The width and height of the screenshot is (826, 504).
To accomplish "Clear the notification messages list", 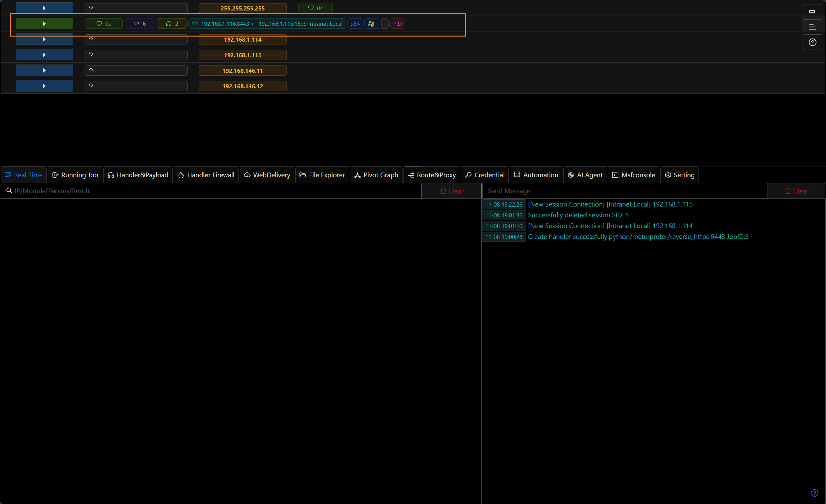I will [796, 191].
